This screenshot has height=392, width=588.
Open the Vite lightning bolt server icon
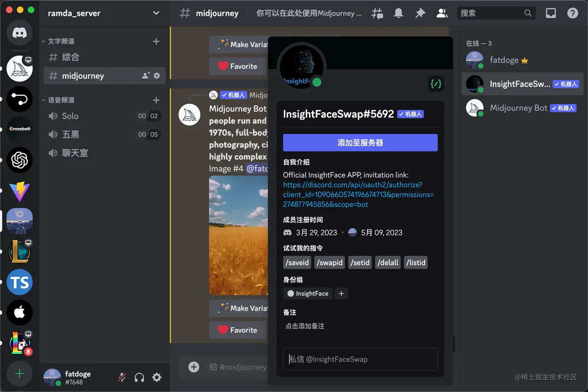click(19, 191)
